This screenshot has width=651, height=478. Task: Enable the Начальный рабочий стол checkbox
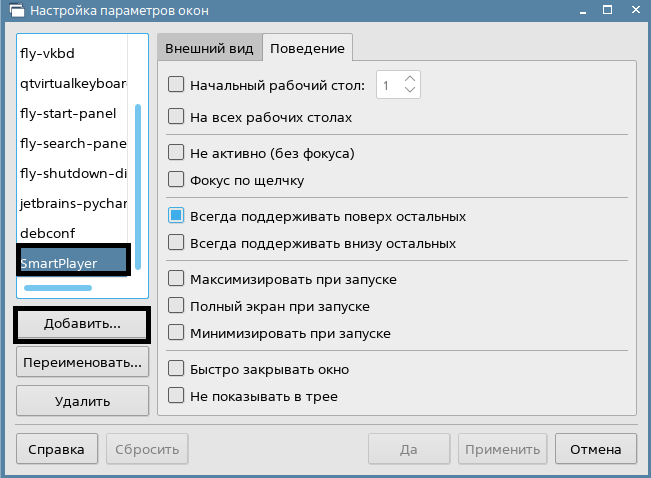[177, 86]
